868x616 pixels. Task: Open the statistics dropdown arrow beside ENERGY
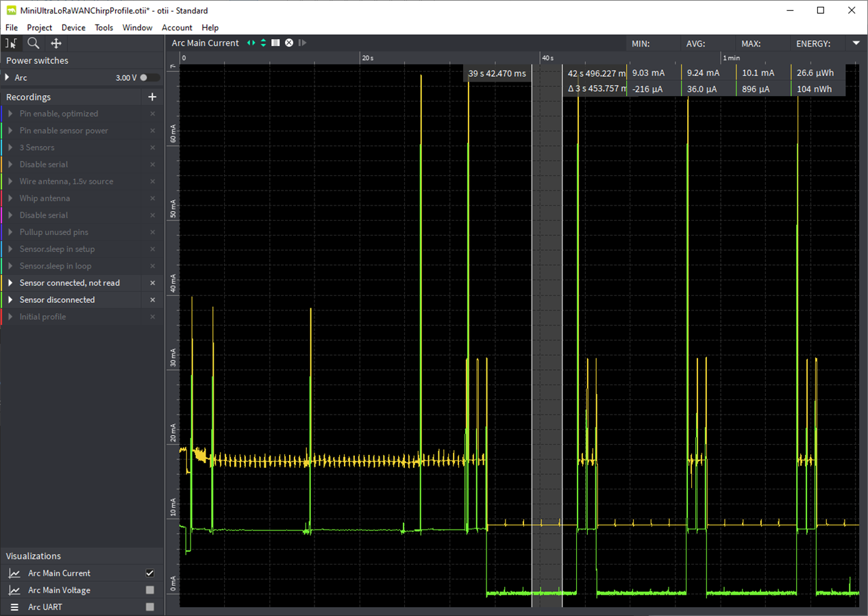[x=856, y=43]
